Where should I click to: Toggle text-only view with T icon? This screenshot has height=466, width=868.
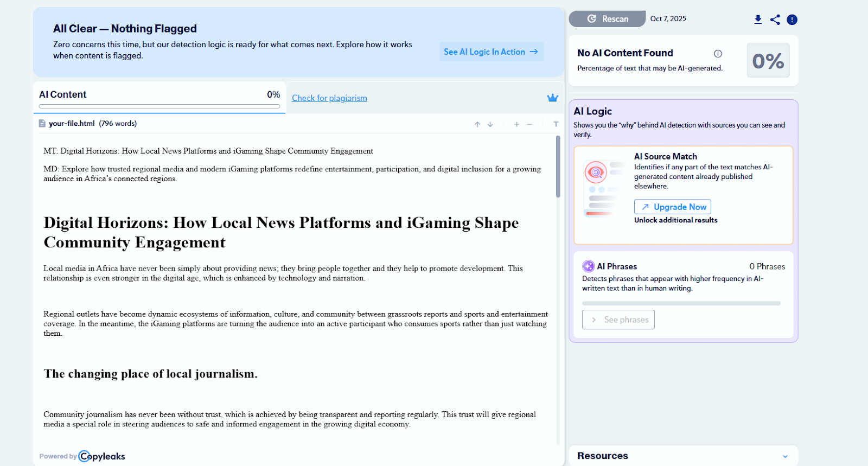[x=556, y=124]
